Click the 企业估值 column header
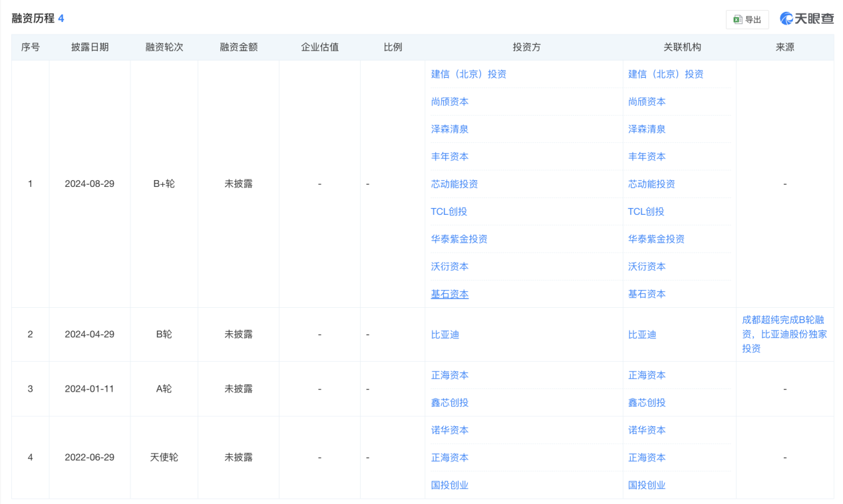Screen dimensions: 843x504 click(x=320, y=47)
